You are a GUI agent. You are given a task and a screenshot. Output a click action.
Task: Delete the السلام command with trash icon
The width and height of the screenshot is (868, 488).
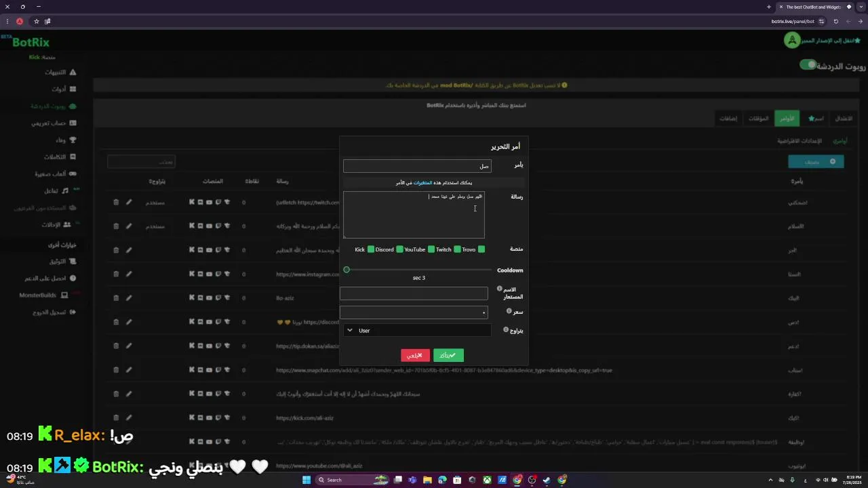point(116,226)
